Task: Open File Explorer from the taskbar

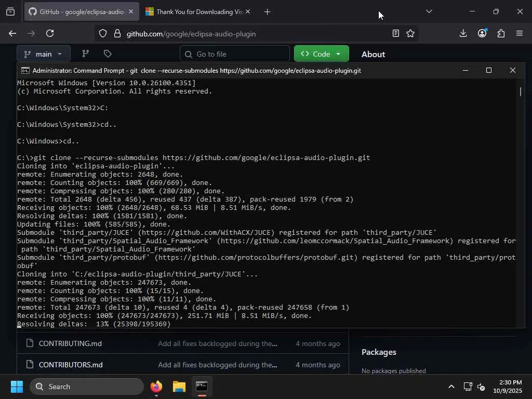Action: [179, 387]
